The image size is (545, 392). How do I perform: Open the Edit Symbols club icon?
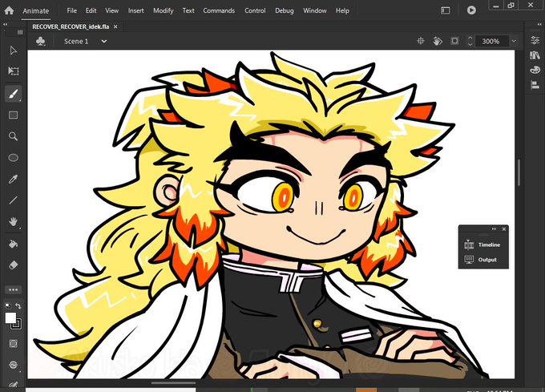[x=41, y=42]
